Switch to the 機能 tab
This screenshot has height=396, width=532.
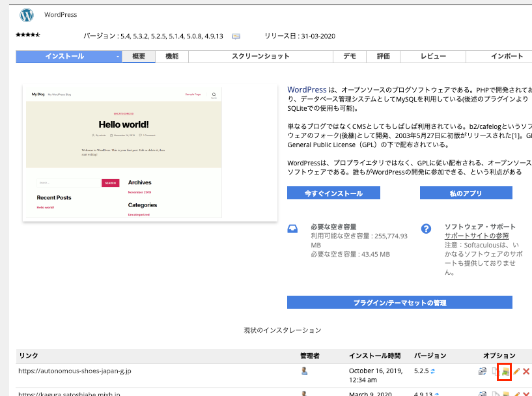(172, 57)
